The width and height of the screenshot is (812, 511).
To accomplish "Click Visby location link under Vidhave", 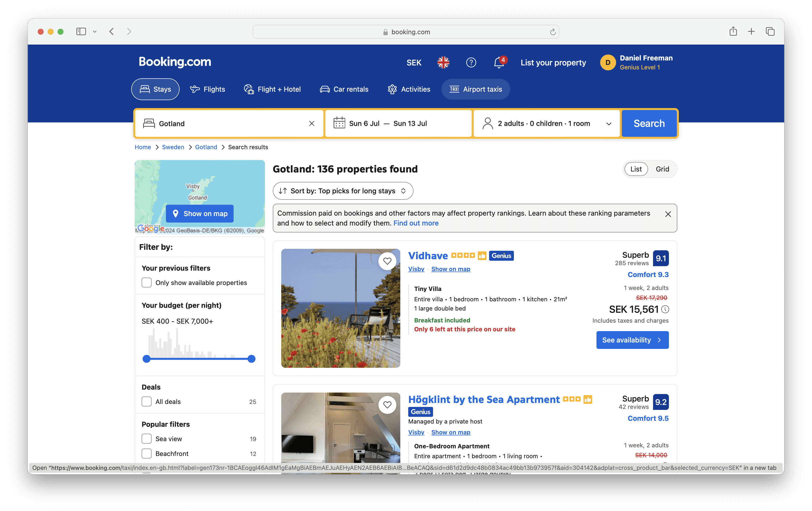I will pyautogui.click(x=416, y=269).
